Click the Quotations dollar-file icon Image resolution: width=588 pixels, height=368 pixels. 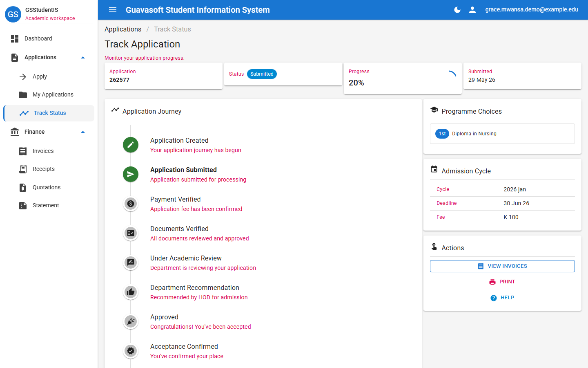[23, 188]
